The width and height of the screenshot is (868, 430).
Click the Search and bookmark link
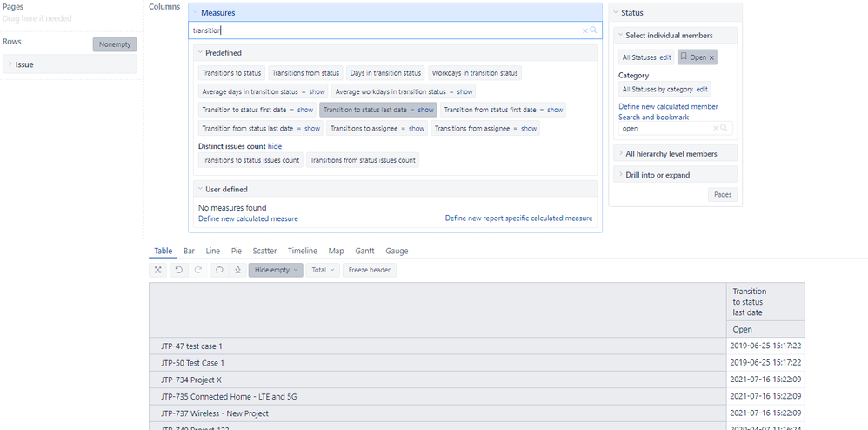654,117
